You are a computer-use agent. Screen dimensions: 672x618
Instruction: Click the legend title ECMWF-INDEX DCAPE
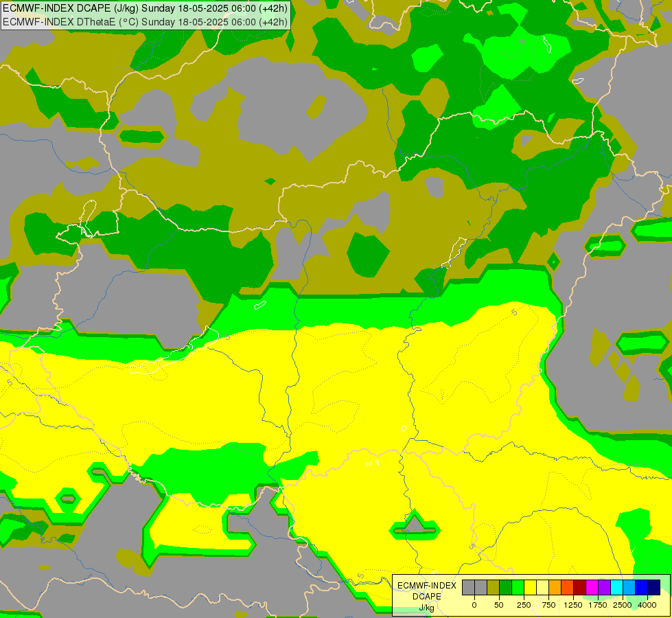(427, 591)
